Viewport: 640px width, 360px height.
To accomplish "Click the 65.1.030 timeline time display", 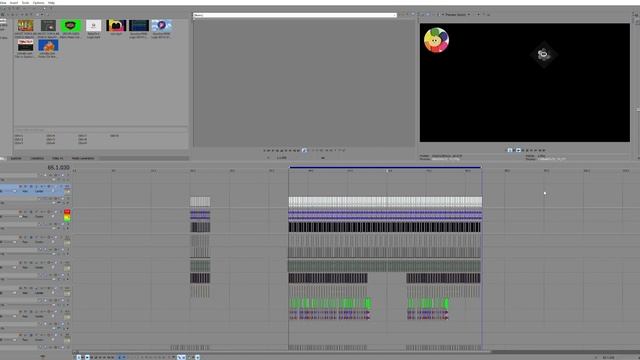I will coord(58,168).
